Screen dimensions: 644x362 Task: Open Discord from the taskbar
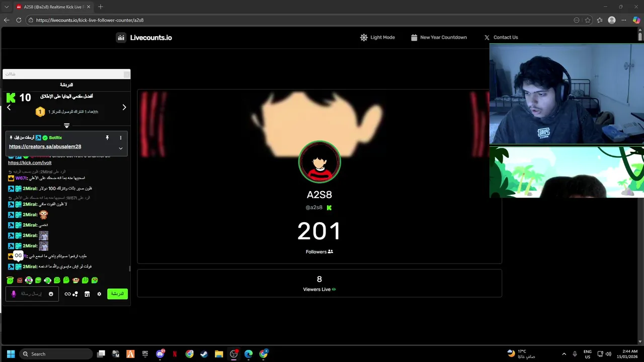pos(160,354)
